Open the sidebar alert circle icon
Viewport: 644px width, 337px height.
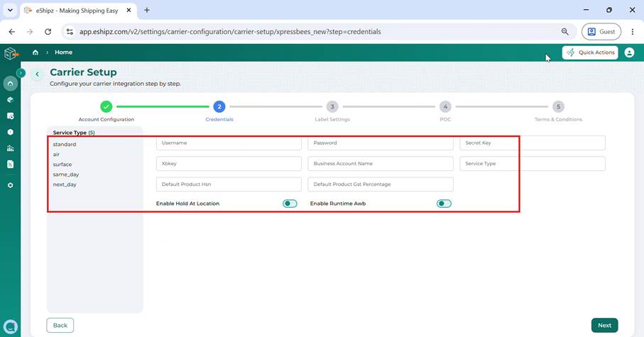coord(10,132)
